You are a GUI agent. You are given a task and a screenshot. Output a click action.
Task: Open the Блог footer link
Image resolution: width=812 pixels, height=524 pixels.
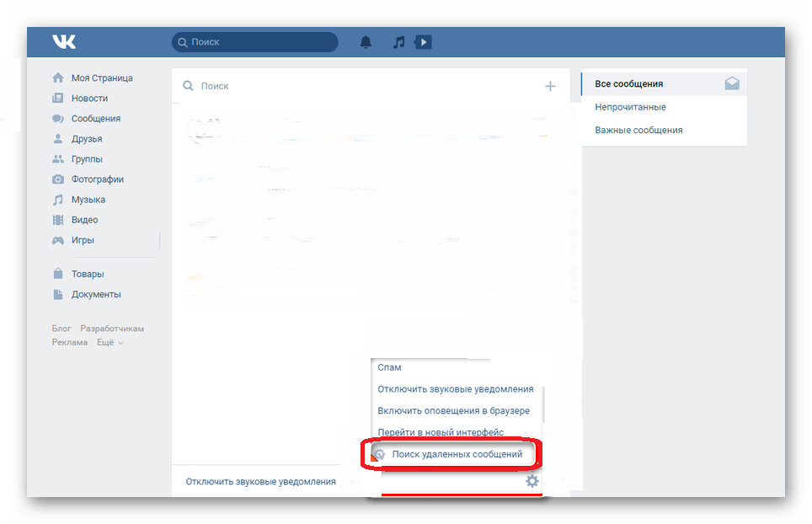(61, 329)
